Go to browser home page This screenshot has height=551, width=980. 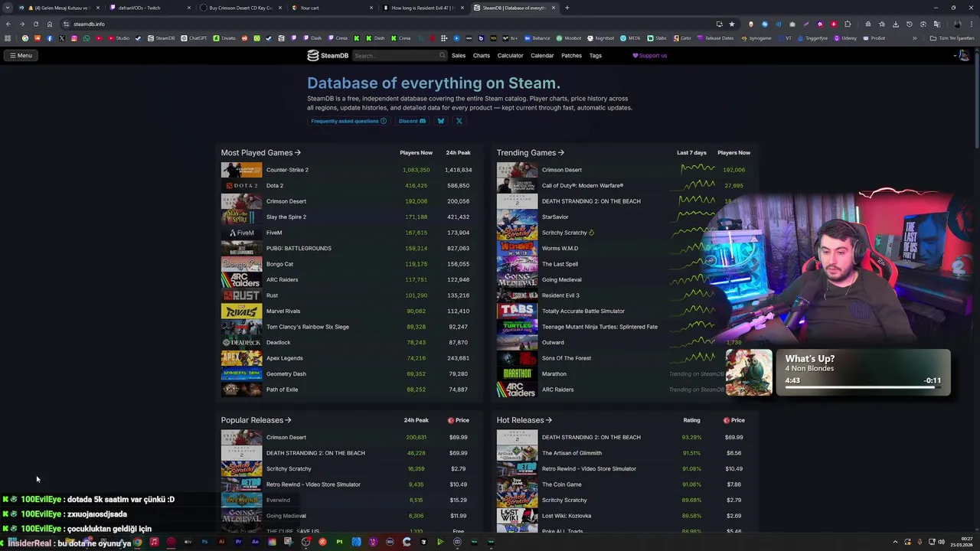50,24
